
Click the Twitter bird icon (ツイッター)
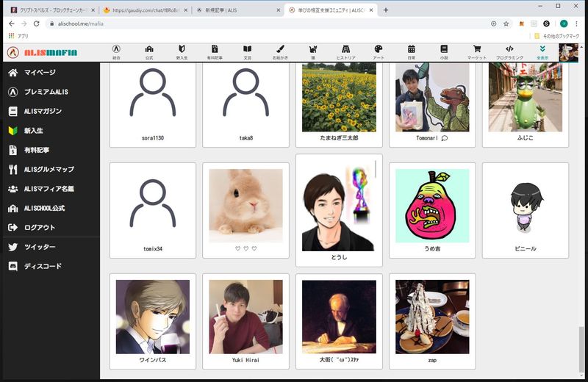12,247
